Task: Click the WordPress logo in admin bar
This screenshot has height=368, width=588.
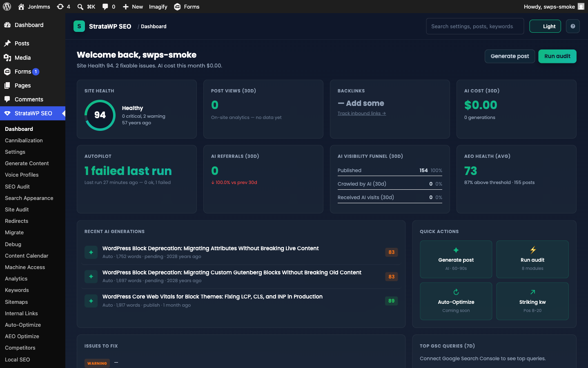Action: (x=7, y=7)
